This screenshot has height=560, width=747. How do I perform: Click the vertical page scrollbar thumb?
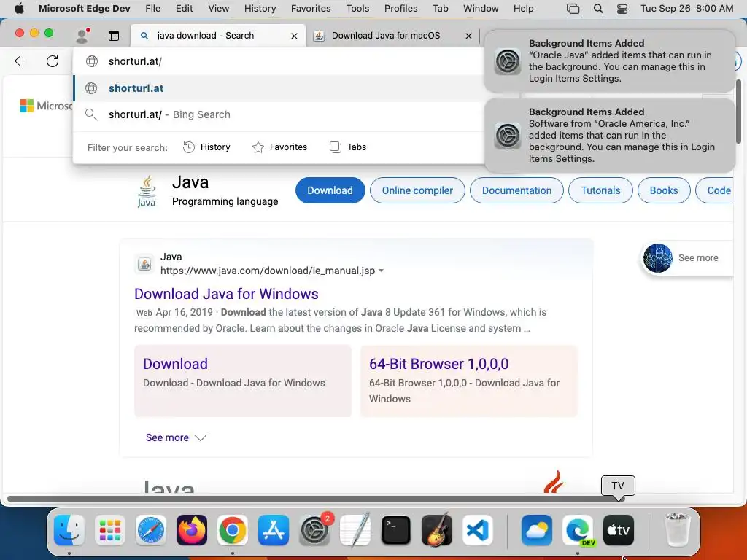pyautogui.click(x=739, y=112)
